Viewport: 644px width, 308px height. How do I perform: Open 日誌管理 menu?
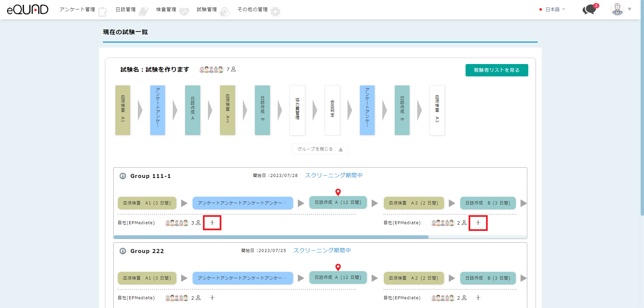(126, 9)
